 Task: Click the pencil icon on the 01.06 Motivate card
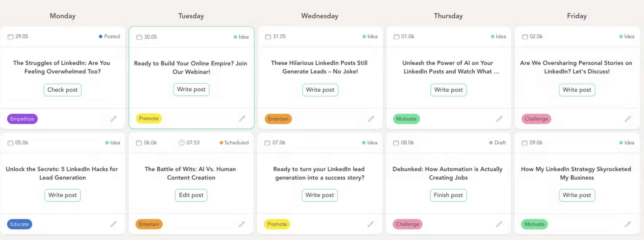[x=499, y=119]
